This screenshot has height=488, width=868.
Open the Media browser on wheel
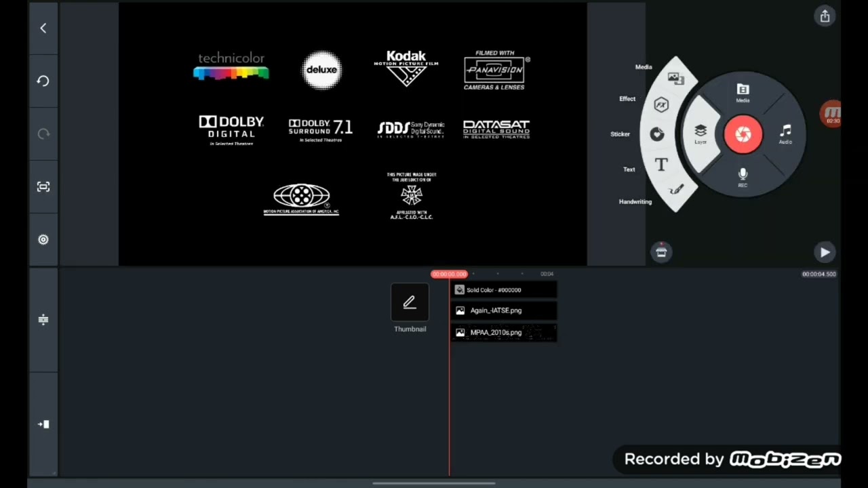tap(743, 93)
